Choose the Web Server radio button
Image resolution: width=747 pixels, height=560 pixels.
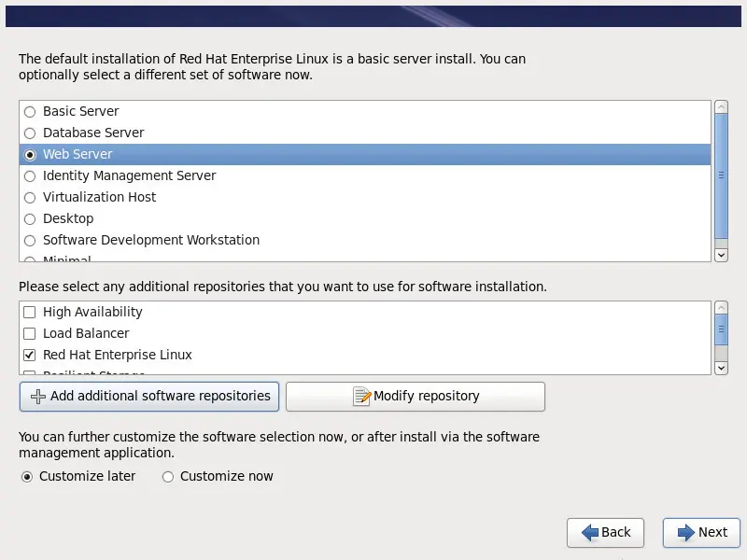pyautogui.click(x=30, y=155)
